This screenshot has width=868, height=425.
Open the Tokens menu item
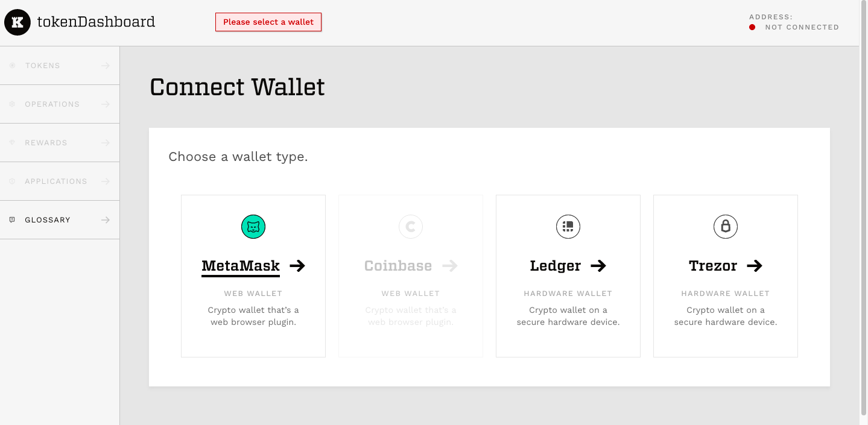60,66
